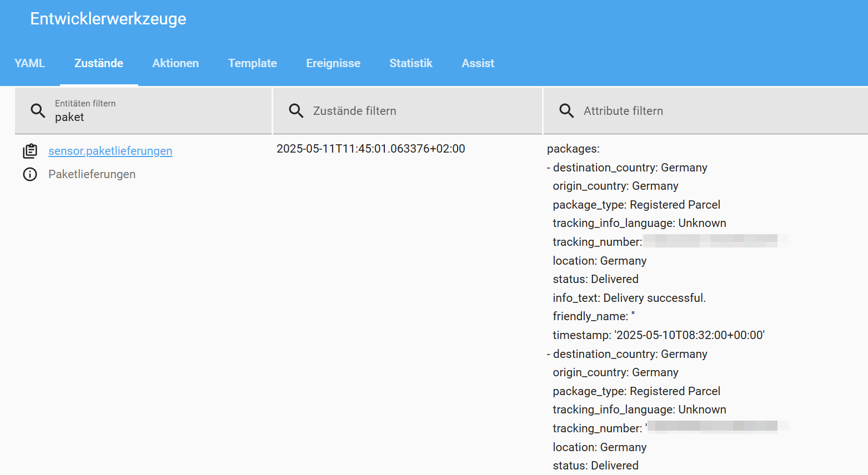Click the Paketlieferungen friendly name text
The width and height of the screenshot is (868, 475).
coord(92,174)
